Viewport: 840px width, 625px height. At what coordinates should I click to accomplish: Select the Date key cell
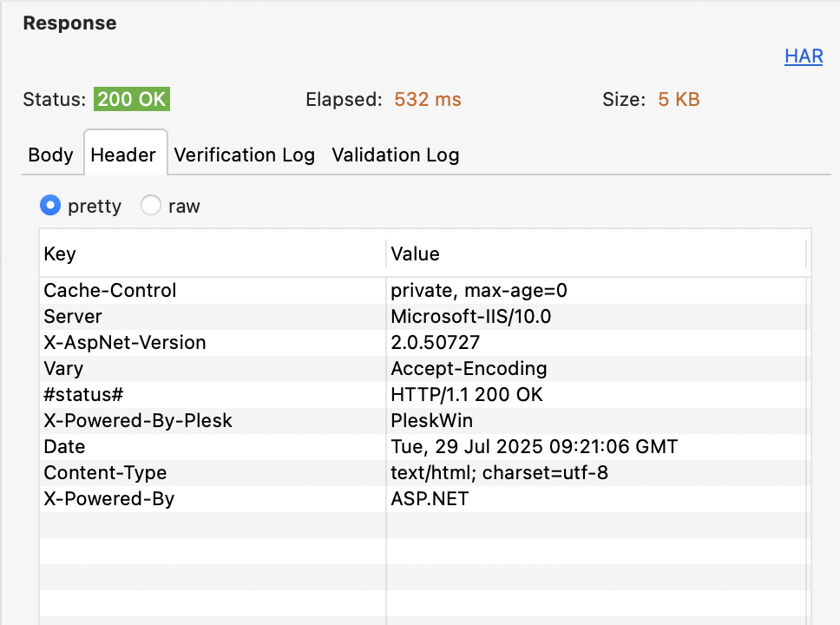(213, 446)
